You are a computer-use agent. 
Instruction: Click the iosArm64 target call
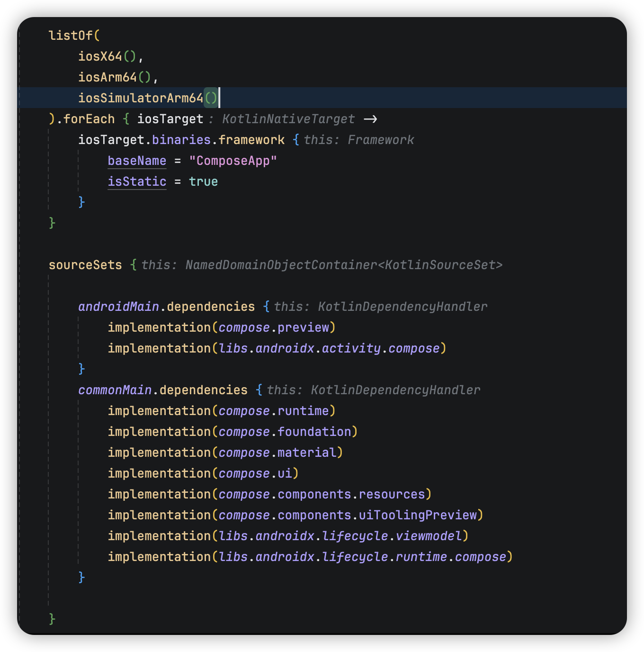click(x=107, y=77)
